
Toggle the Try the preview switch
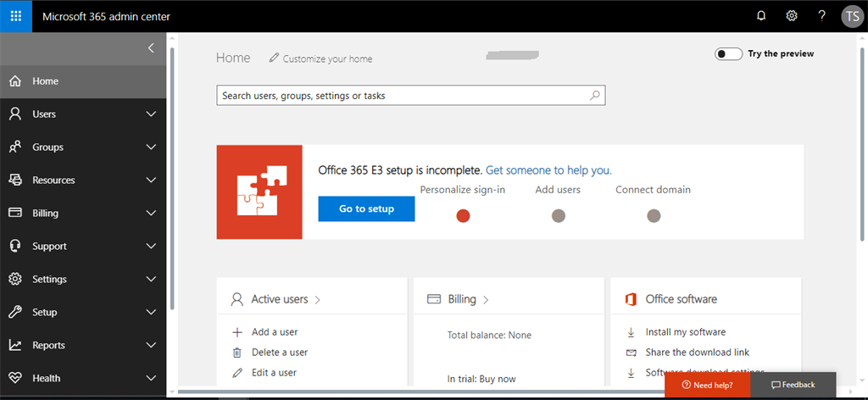tap(728, 53)
